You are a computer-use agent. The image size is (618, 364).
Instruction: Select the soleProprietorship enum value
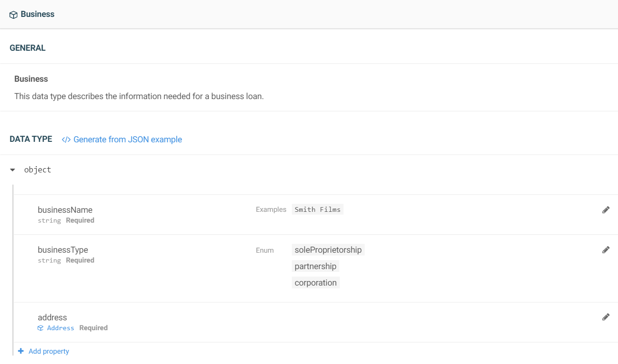pos(328,250)
